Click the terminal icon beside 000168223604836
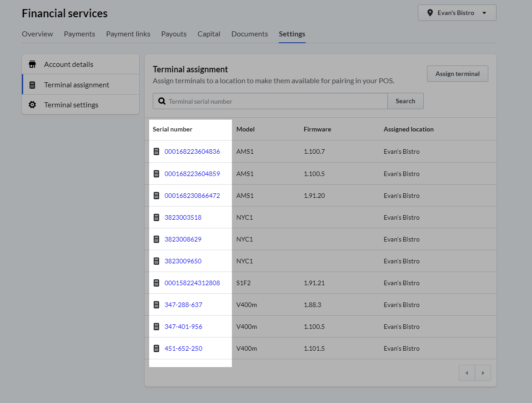Viewport: 532px width, 403px height. click(x=156, y=151)
